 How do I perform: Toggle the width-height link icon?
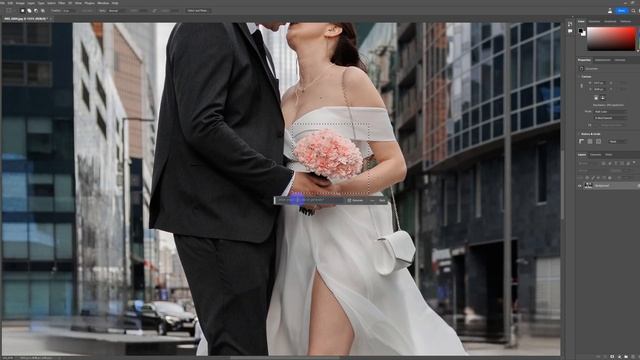coord(582,86)
